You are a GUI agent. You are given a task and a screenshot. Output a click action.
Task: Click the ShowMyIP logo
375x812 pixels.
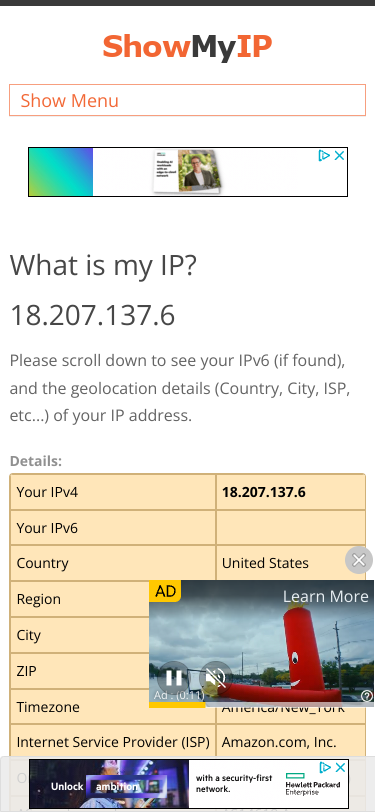(x=187, y=47)
